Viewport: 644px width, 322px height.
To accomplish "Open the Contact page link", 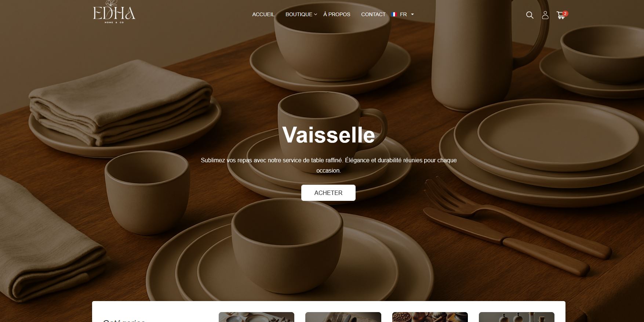I will pyautogui.click(x=373, y=14).
